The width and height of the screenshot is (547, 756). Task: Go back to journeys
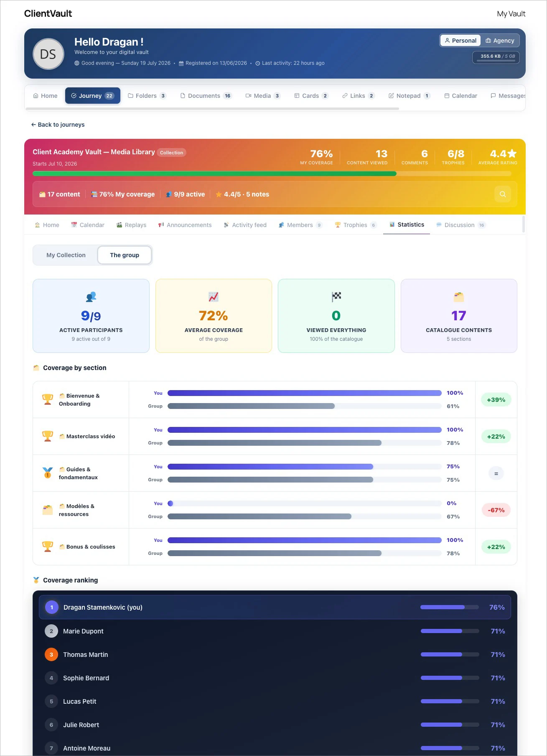(58, 125)
